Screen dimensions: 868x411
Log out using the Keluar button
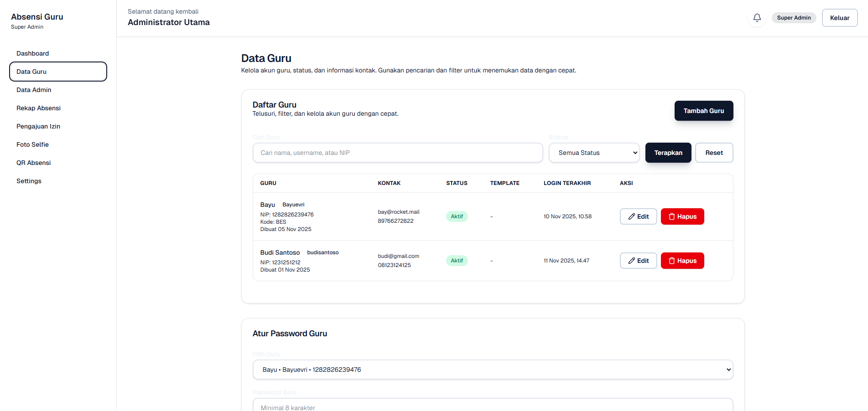[839, 18]
